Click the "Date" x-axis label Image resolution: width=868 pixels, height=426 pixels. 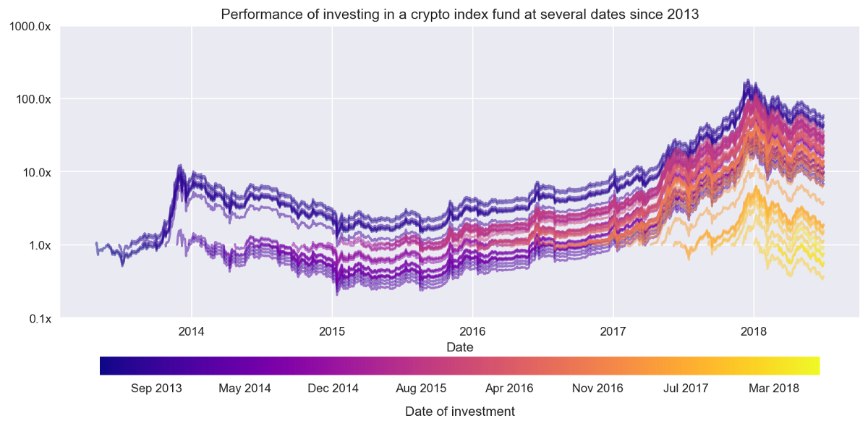(460, 347)
